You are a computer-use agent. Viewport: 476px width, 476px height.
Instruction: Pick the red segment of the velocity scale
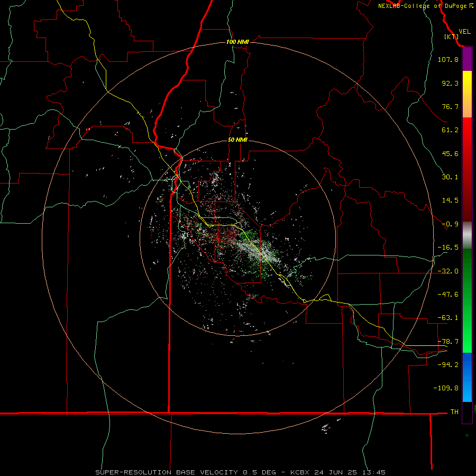click(467, 169)
